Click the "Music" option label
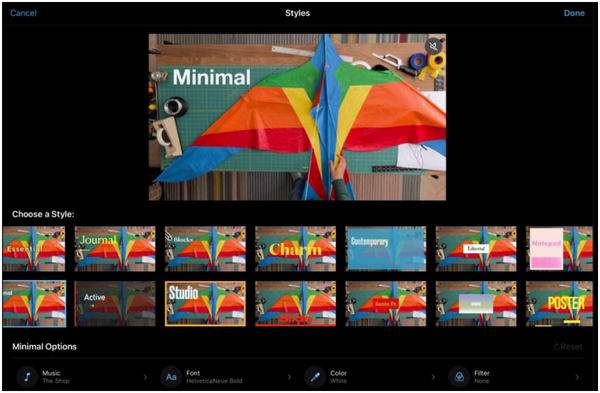This screenshot has height=393, width=600. click(51, 373)
